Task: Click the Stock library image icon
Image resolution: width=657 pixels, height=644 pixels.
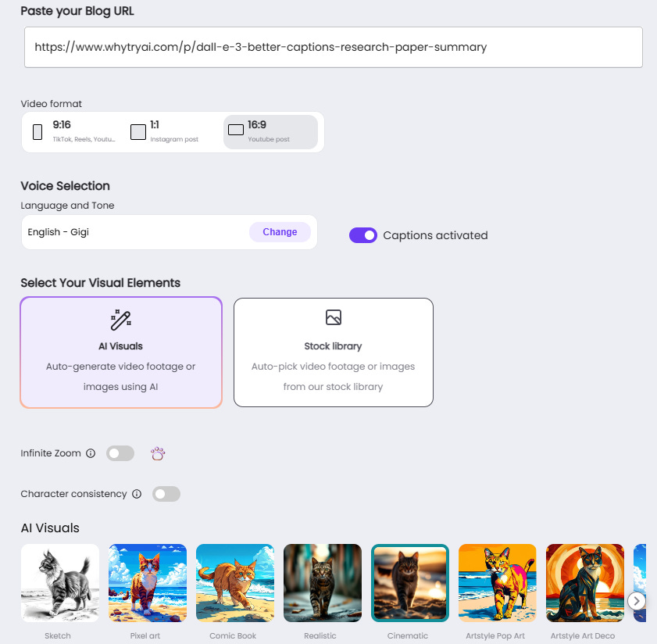Action: pos(333,317)
